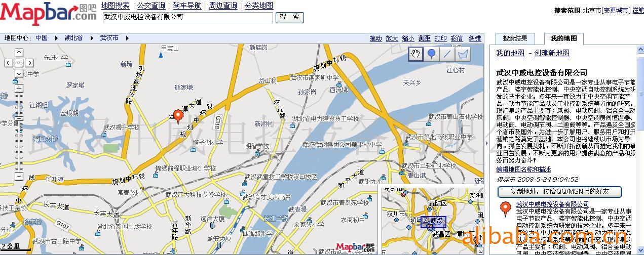The width and height of the screenshot is (644, 255).
Task: Pan the map left with arrow
Action: coord(9,63)
